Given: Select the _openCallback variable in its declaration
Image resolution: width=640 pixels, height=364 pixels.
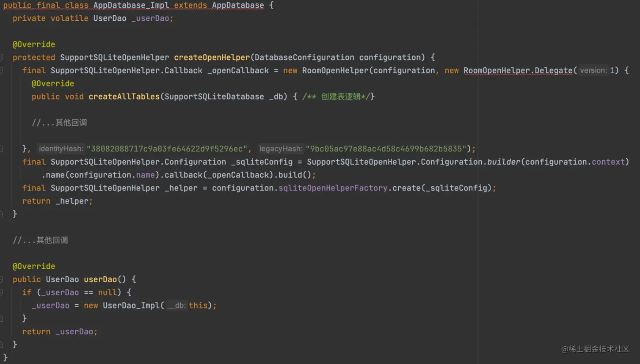Looking at the screenshot, I should pos(238,71).
